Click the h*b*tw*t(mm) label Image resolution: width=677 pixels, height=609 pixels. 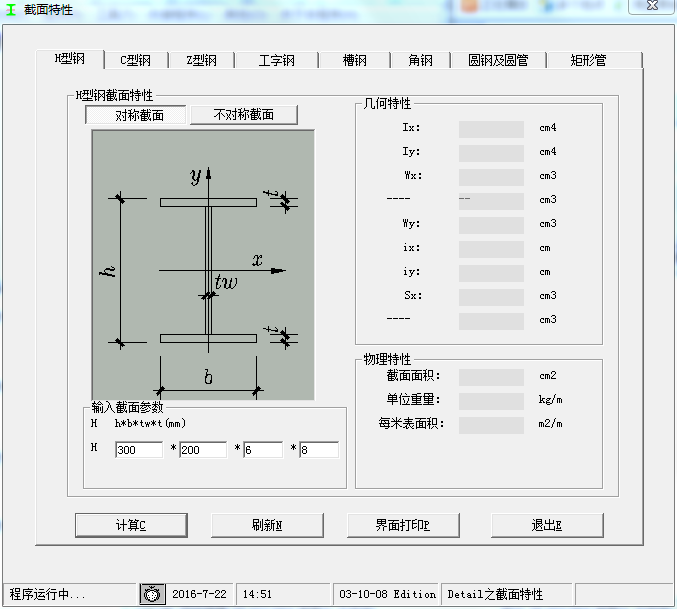tap(150, 423)
